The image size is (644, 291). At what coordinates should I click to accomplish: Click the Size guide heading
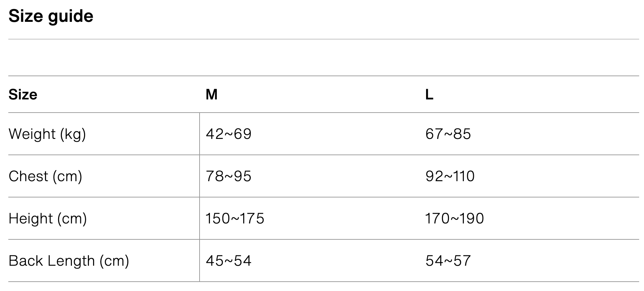(51, 16)
